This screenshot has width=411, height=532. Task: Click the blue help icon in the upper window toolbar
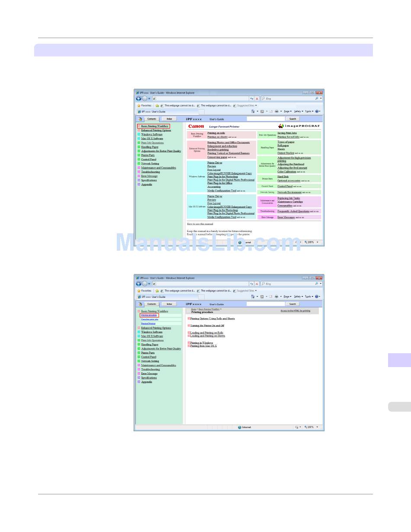click(317, 111)
